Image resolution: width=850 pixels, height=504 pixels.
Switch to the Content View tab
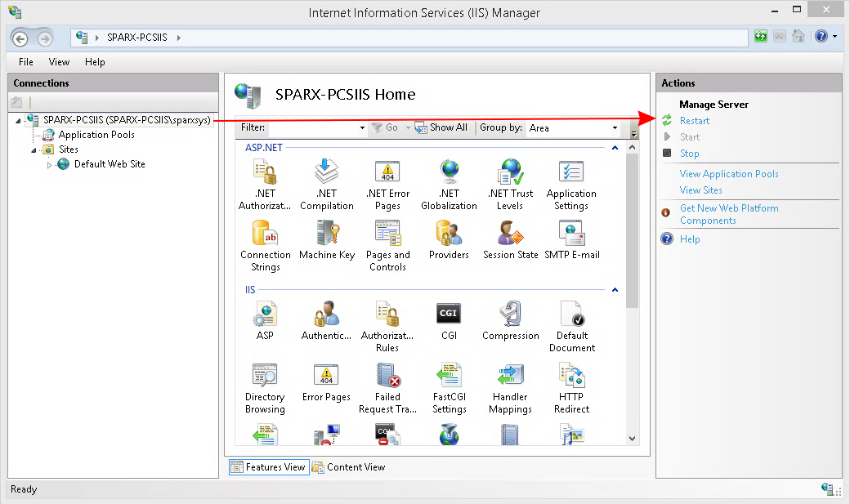pos(349,467)
